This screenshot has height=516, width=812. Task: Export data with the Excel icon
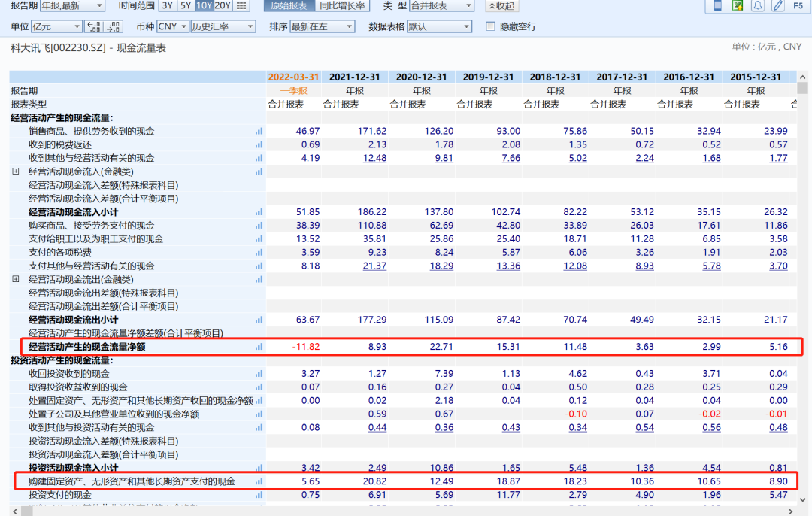[738, 6]
